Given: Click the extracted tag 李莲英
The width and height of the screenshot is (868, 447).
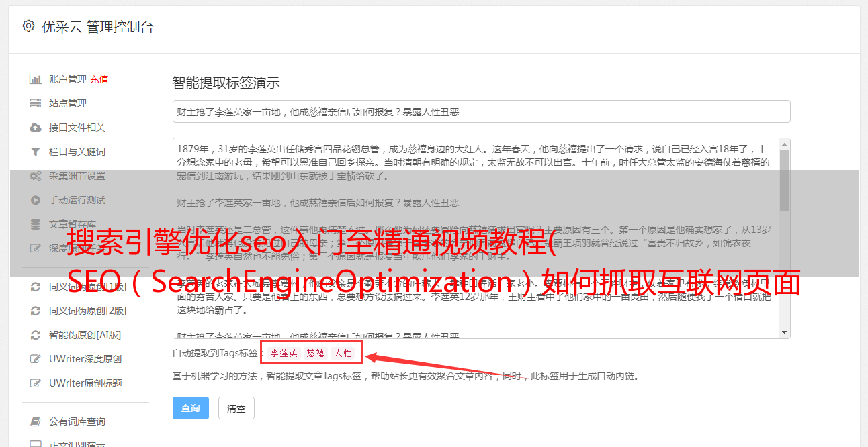Looking at the screenshot, I should 284,353.
